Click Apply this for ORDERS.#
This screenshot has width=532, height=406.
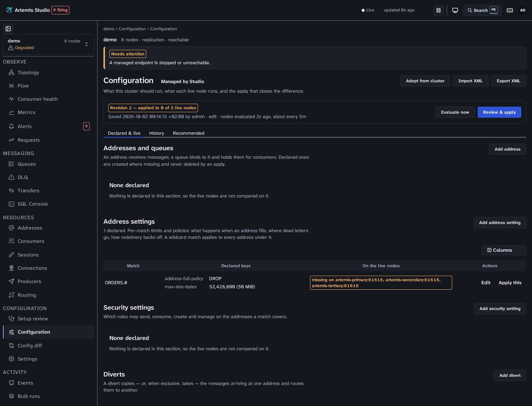pos(510,283)
